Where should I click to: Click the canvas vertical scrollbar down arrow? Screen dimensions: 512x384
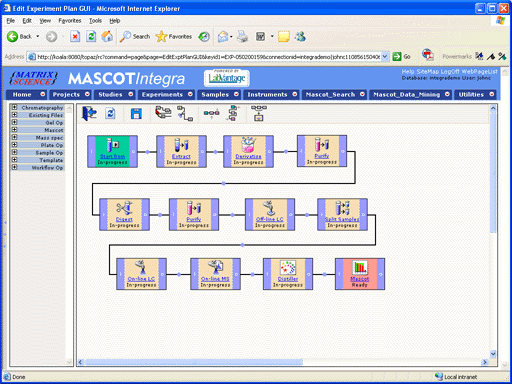tap(493, 354)
